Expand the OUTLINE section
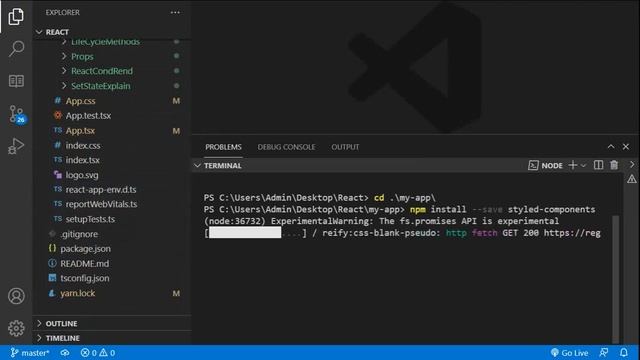The image size is (640, 360). coord(111,324)
